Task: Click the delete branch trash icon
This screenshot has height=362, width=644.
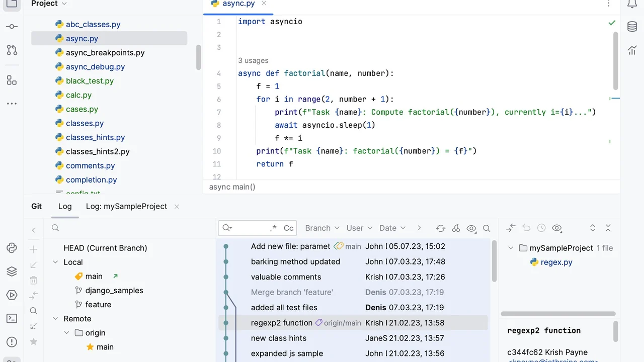Action: [34, 280]
